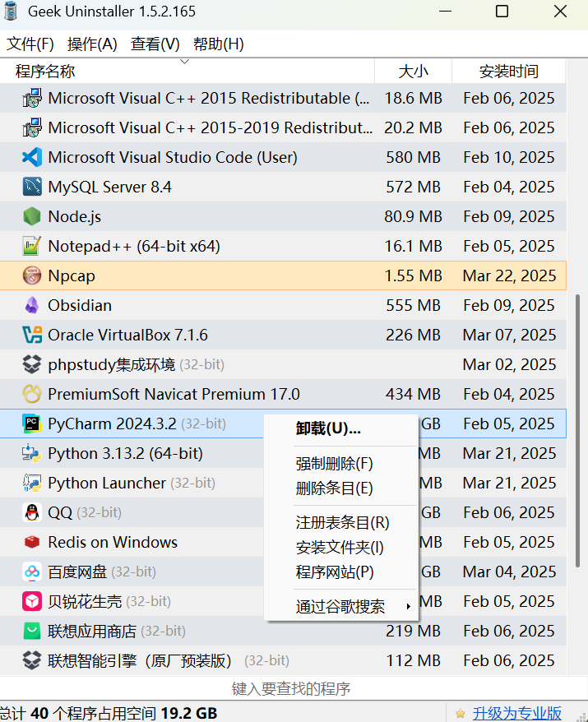Click the 联想智能引擎 icon
The width and height of the screenshot is (588, 722).
click(32, 660)
